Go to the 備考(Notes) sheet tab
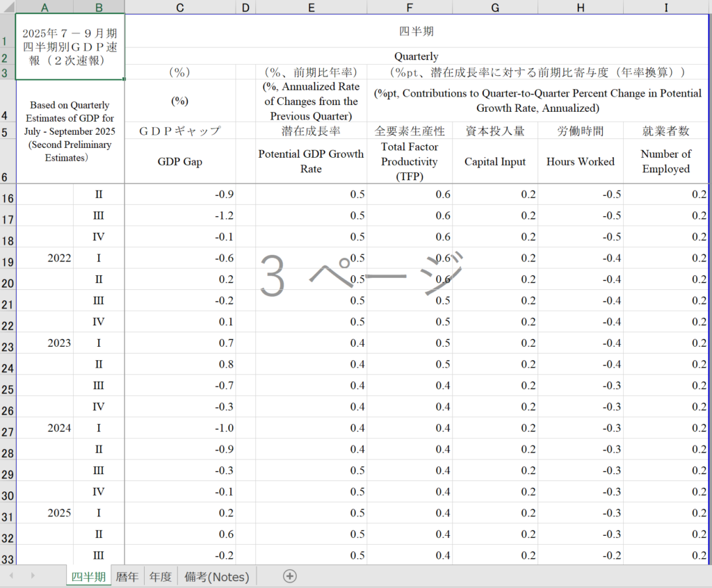 click(x=216, y=576)
